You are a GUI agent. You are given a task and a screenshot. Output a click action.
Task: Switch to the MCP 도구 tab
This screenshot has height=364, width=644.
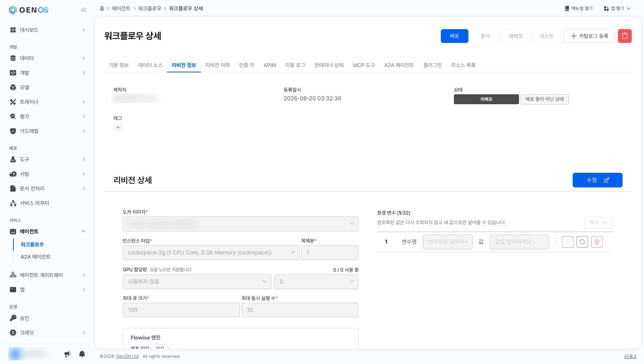(364, 65)
